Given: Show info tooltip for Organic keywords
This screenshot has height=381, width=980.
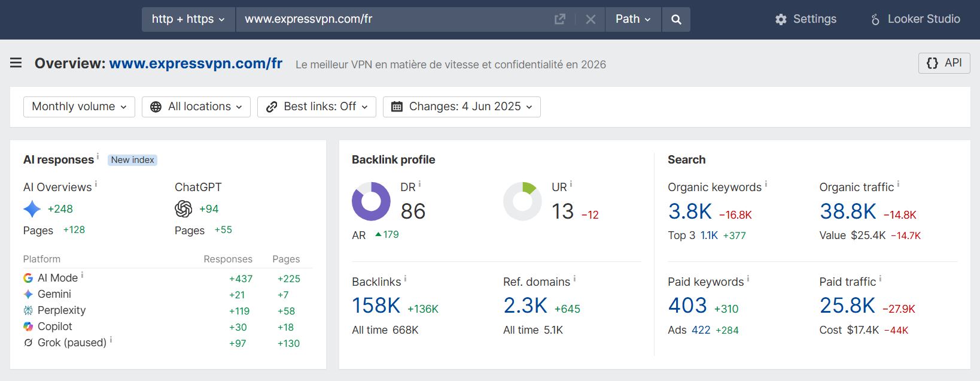Looking at the screenshot, I should coord(766,184).
